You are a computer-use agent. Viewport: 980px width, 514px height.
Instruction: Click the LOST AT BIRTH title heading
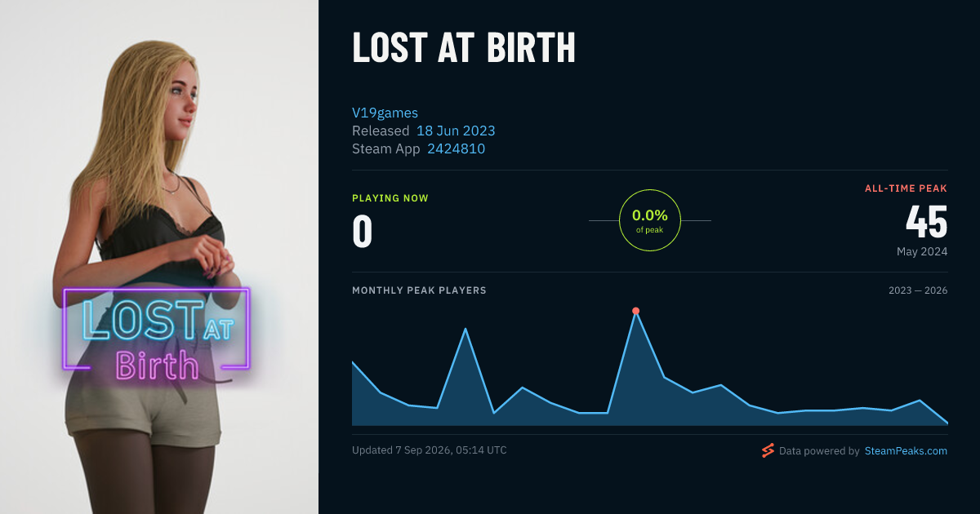[464, 49]
